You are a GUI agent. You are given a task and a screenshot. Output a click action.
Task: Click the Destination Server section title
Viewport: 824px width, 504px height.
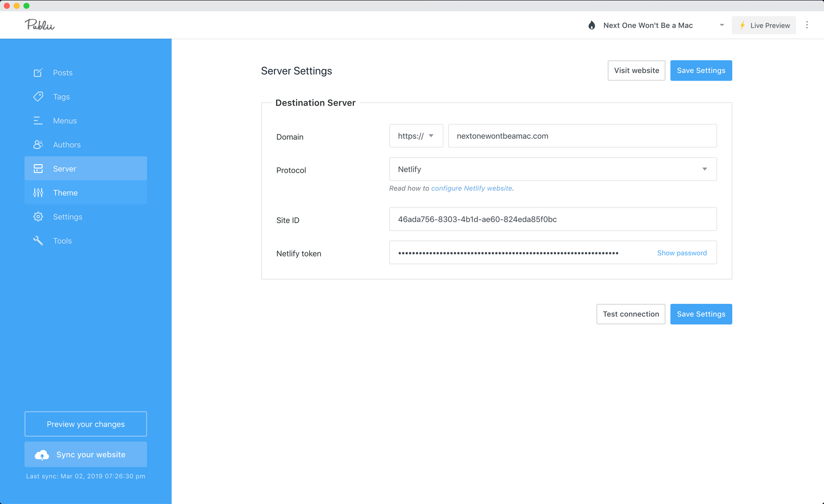315,103
